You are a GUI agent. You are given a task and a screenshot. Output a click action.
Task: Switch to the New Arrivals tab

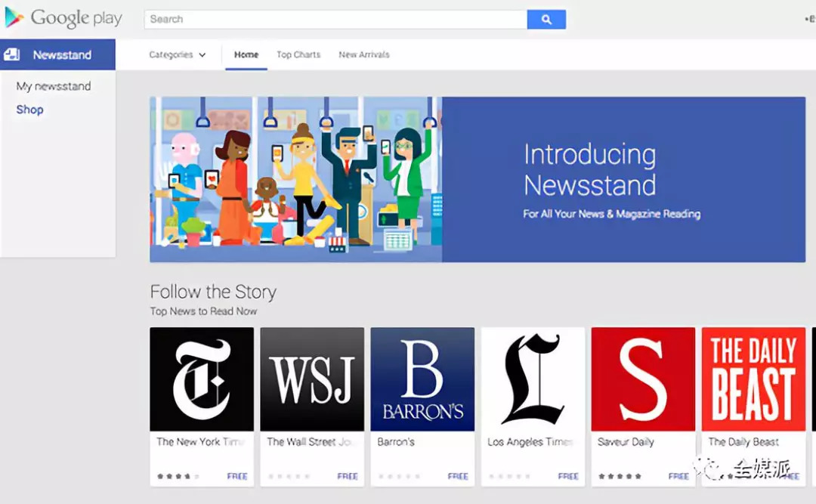(x=363, y=54)
